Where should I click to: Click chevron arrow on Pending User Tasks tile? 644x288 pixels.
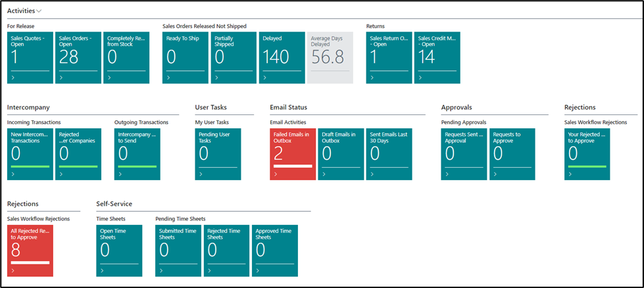(x=201, y=174)
